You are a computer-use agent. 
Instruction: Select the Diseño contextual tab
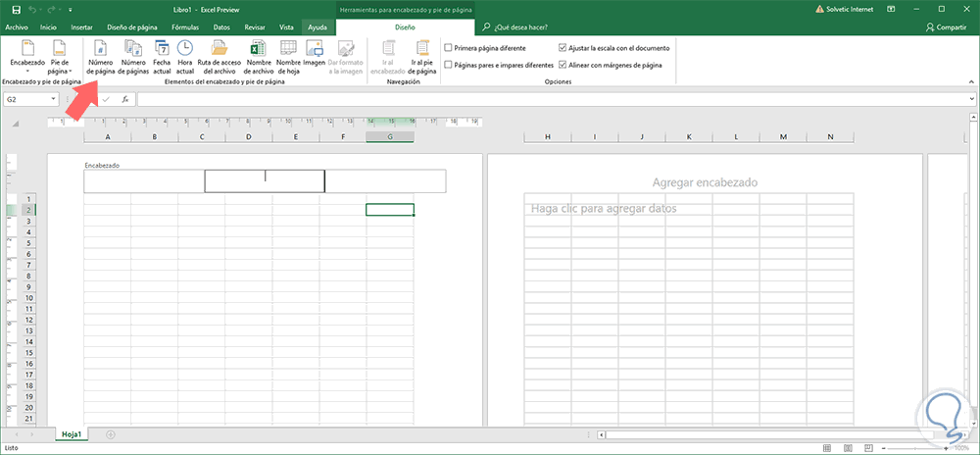pos(405,27)
